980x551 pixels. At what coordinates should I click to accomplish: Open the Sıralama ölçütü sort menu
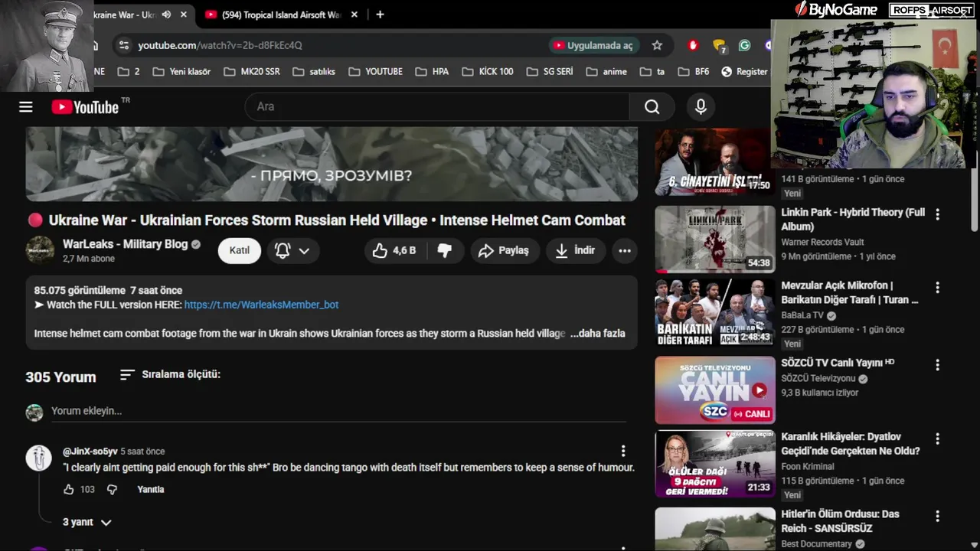click(x=170, y=374)
